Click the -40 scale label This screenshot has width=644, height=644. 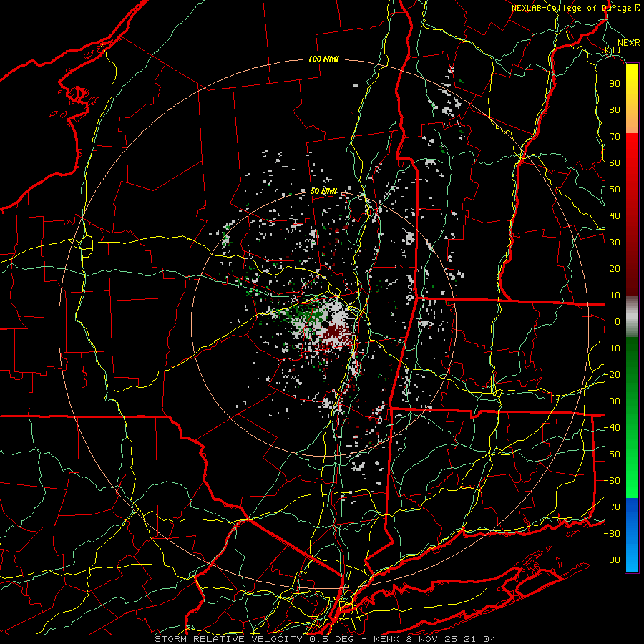(612, 428)
